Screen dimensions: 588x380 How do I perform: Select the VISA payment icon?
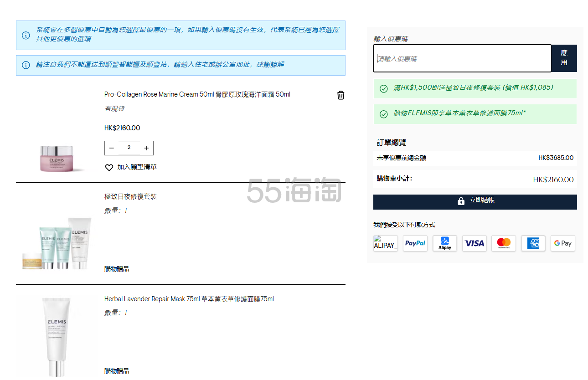coord(475,243)
